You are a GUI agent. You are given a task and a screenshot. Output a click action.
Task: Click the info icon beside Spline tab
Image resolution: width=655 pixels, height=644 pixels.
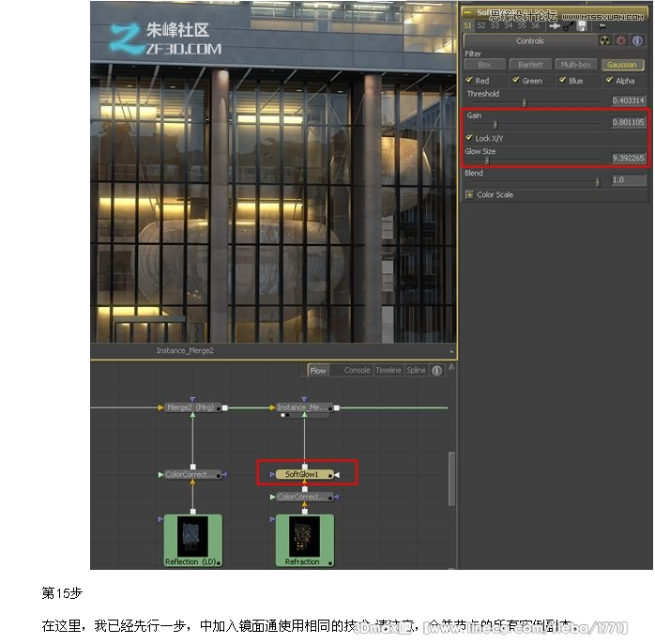[437, 371]
